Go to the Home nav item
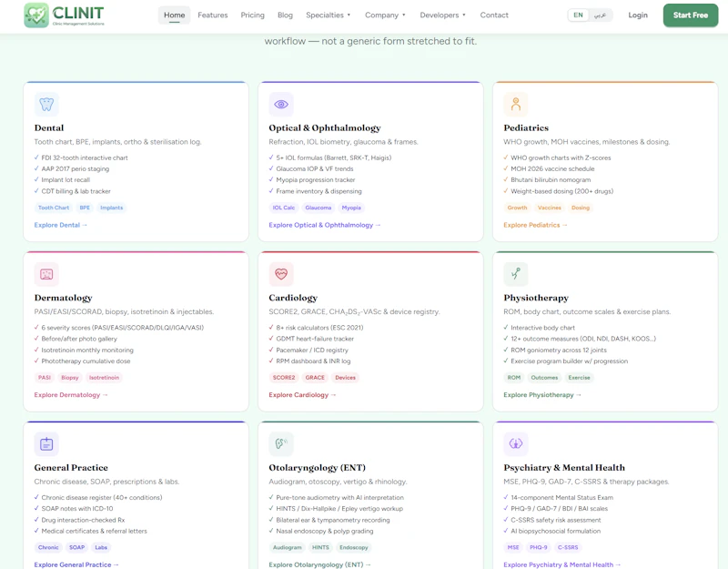The width and height of the screenshot is (728, 569). pos(174,15)
